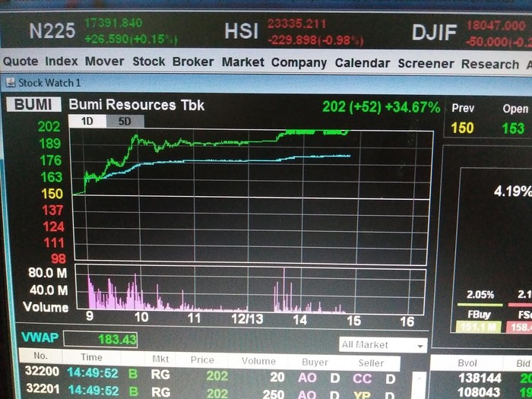This screenshot has width=532, height=399.
Task: Click the FBuy value 151.1 M
Action: (x=479, y=328)
